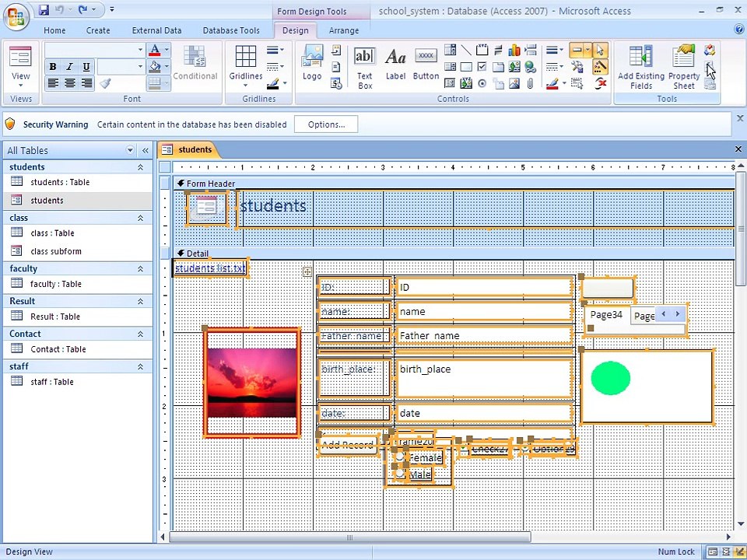Open the Property Sheet
This screenshot has height=560, width=747.
click(x=684, y=67)
